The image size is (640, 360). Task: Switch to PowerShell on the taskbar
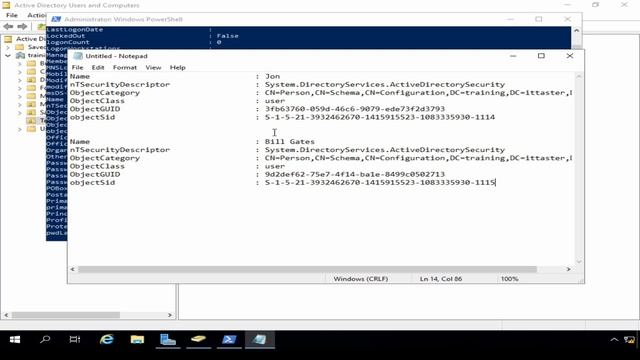click(x=229, y=340)
